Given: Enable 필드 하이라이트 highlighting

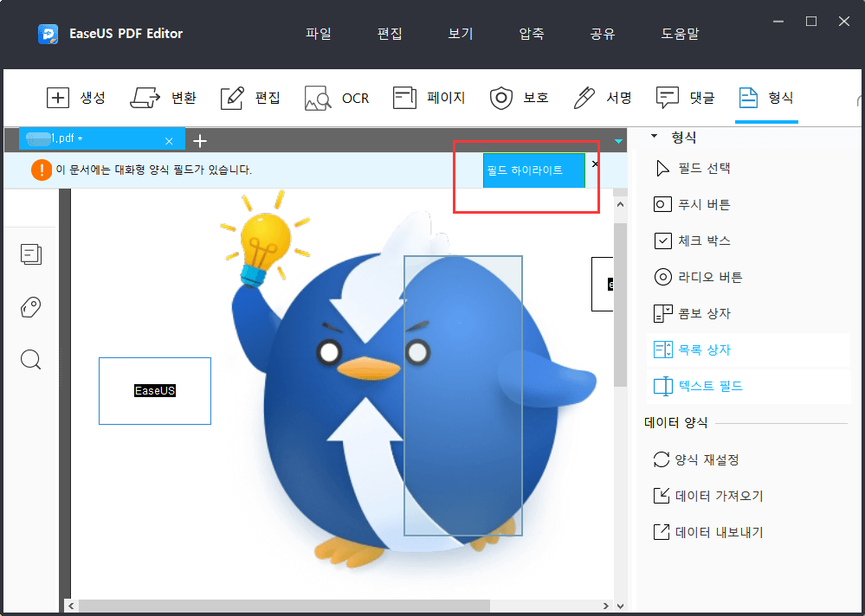Looking at the screenshot, I should point(533,170).
